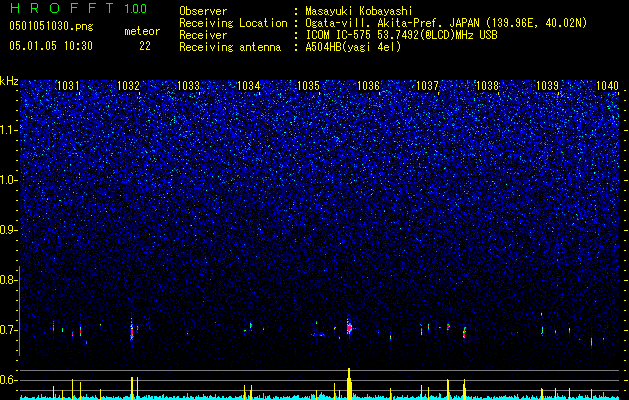
Task: Click the 1.0 frequency axis label
Action: [x=8, y=180]
